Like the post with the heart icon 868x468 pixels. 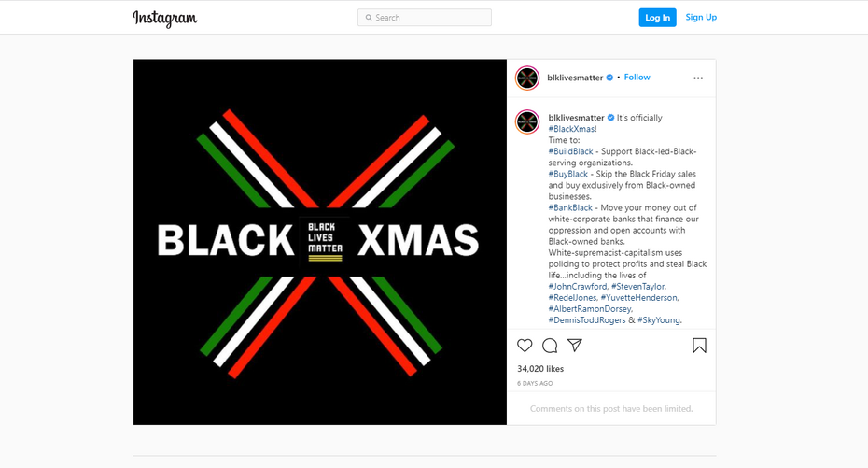pyautogui.click(x=525, y=346)
